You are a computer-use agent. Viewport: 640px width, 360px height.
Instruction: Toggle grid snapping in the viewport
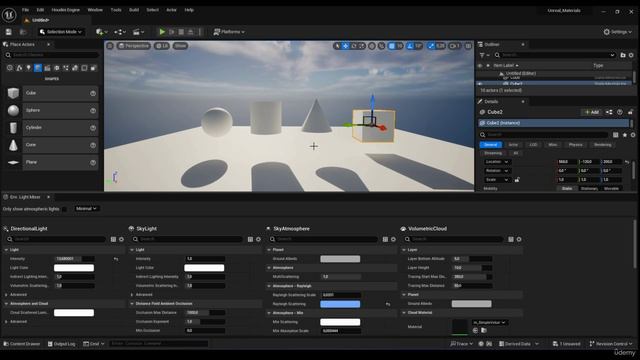[392, 46]
